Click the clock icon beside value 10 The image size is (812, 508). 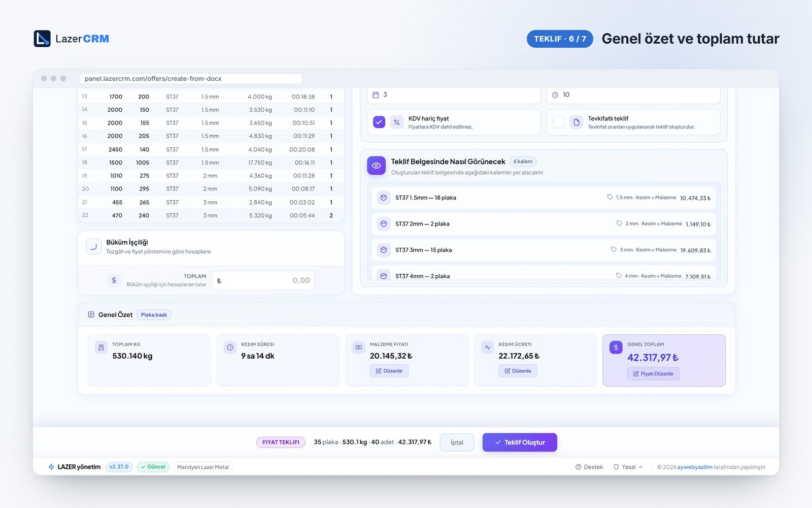tap(555, 95)
